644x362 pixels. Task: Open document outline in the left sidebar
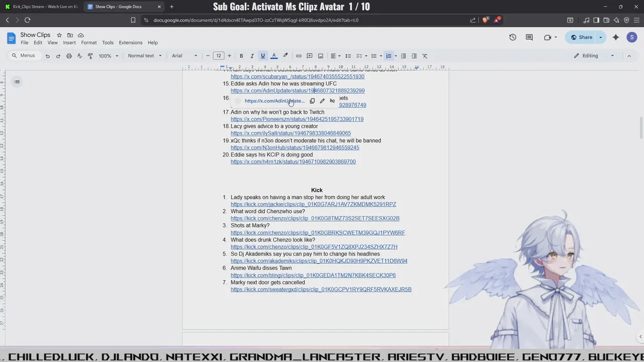point(17,82)
